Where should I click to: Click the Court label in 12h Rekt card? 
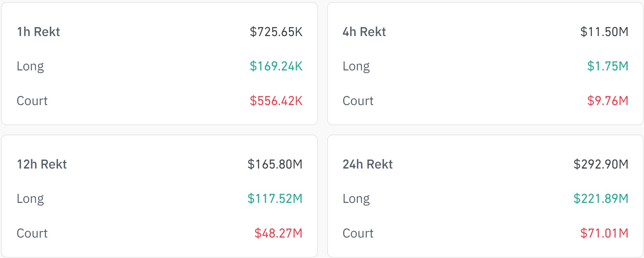click(32, 234)
